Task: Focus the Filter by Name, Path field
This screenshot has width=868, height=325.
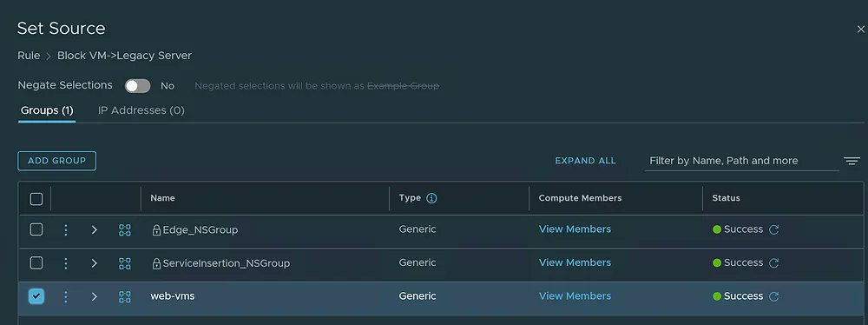Action: coord(742,161)
